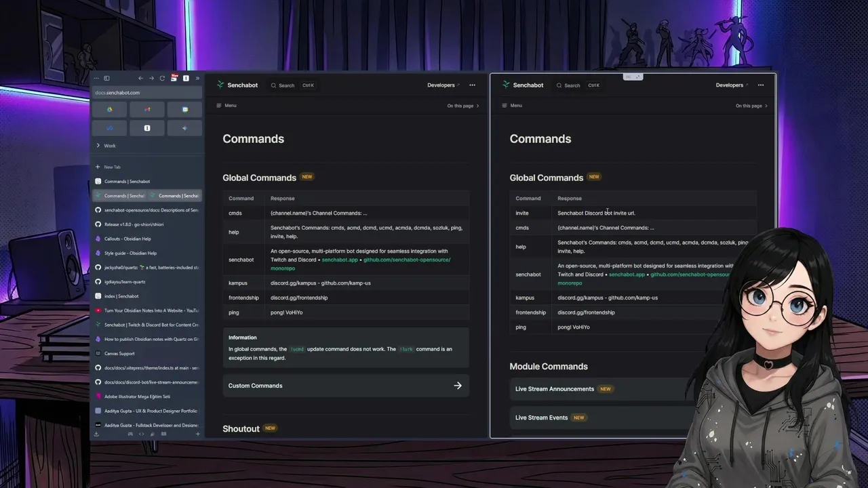Screen dimensions: 868x488
Task: Open the three-dots menu in right pane header
Action: pyautogui.click(x=761, y=85)
